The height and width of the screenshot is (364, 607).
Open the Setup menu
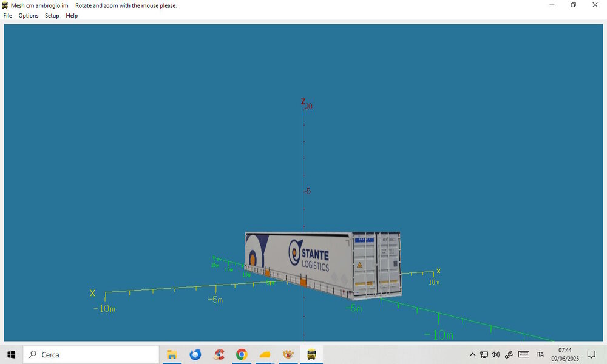(52, 16)
